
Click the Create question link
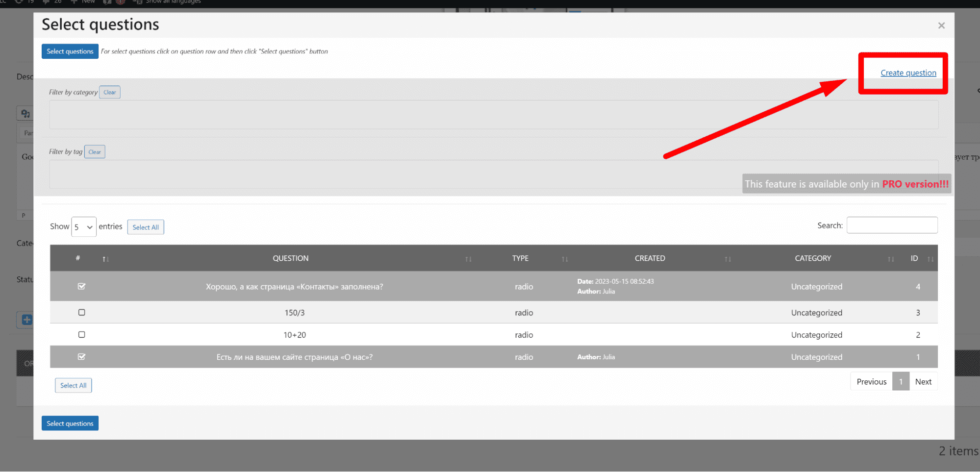(x=908, y=73)
